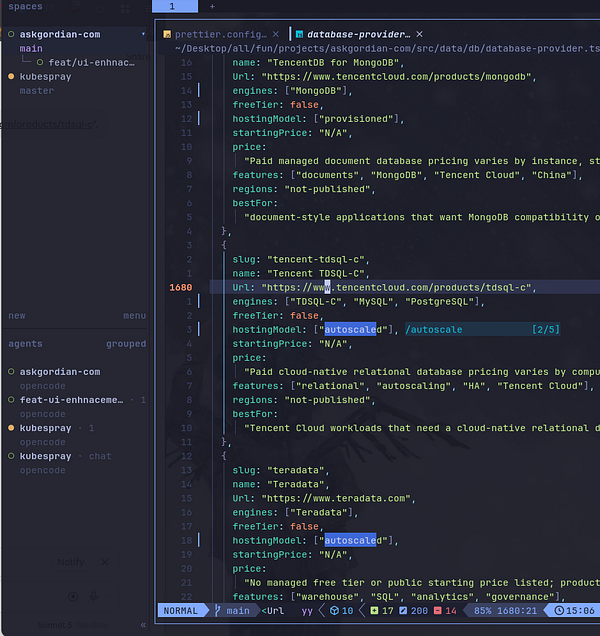Collapse the sidebar with double chevron
Image resolution: width=600 pixels, height=636 pixels.
(x=143, y=625)
